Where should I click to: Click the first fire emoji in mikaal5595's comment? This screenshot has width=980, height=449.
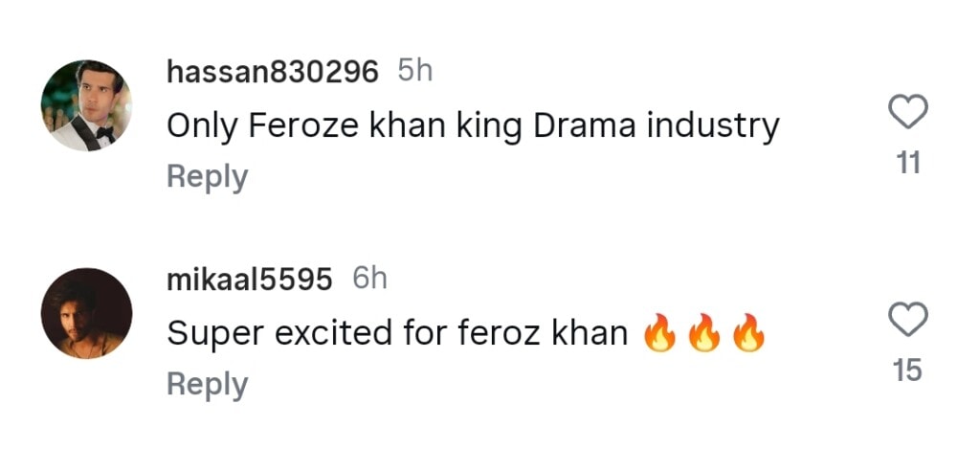point(660,334)
